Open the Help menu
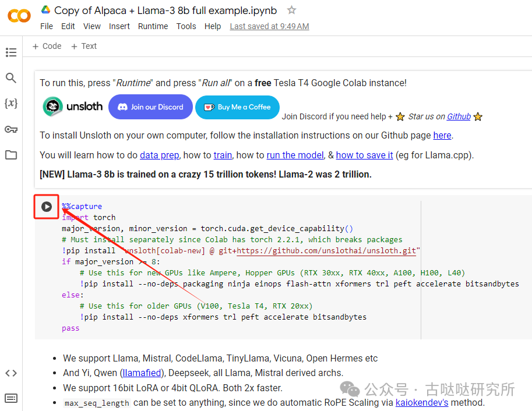This screenshot has height=411, width=532. (213, 26)
